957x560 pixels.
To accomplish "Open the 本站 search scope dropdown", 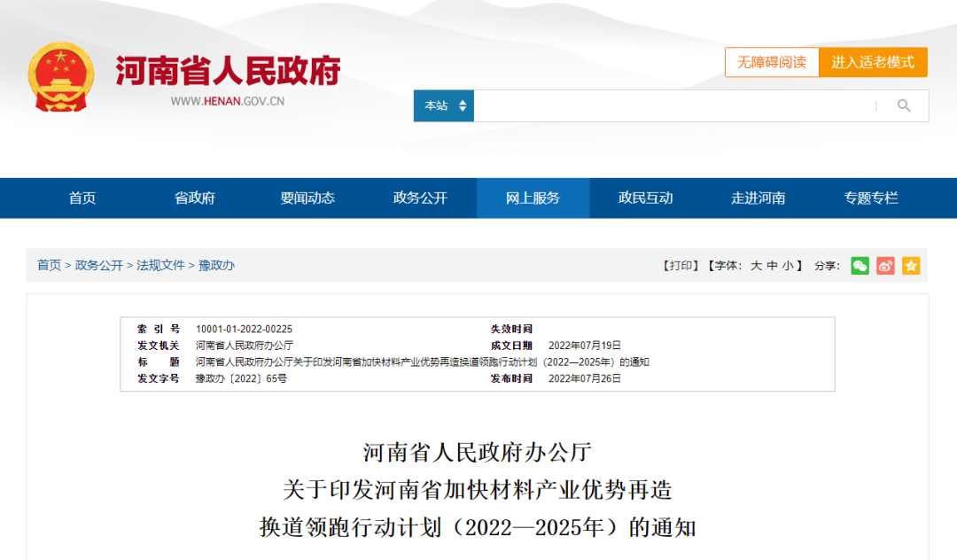I will [444, 106].
